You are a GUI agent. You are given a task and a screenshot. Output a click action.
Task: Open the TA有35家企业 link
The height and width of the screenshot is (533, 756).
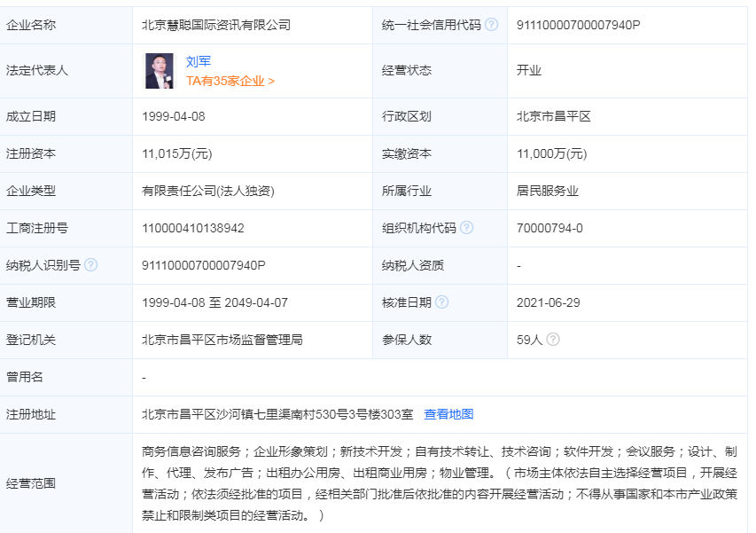click(230, 81)
